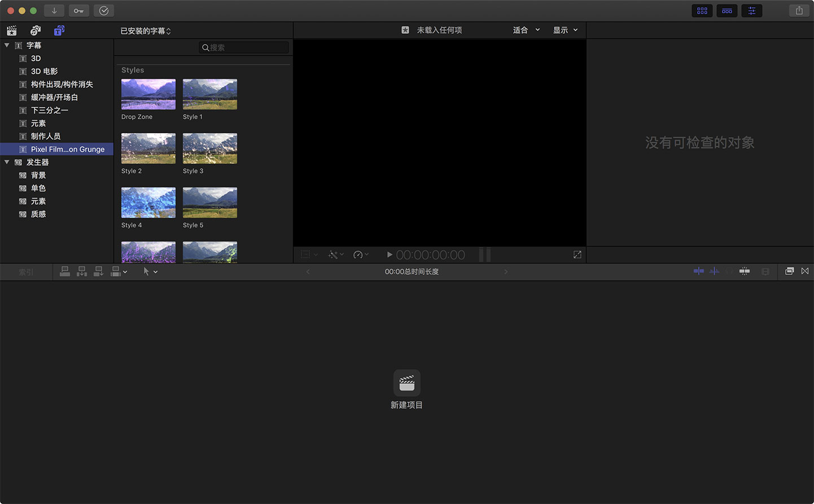Screen dimensions: 814x504
Task: Click the Share icon in the toolbar
Action: (x=799, y=10)
